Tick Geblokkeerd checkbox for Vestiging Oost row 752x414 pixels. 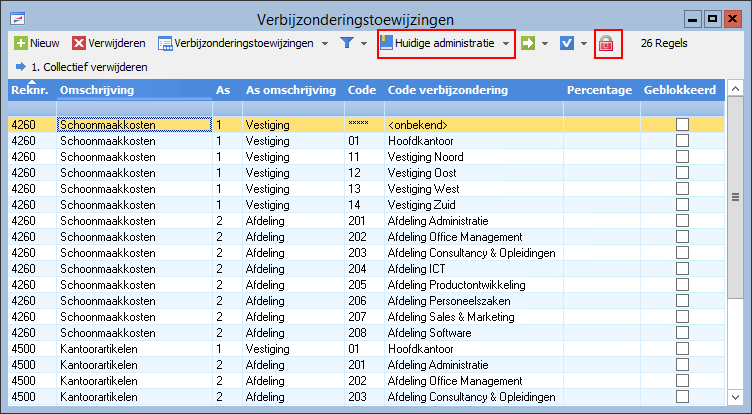pos(682,173)
